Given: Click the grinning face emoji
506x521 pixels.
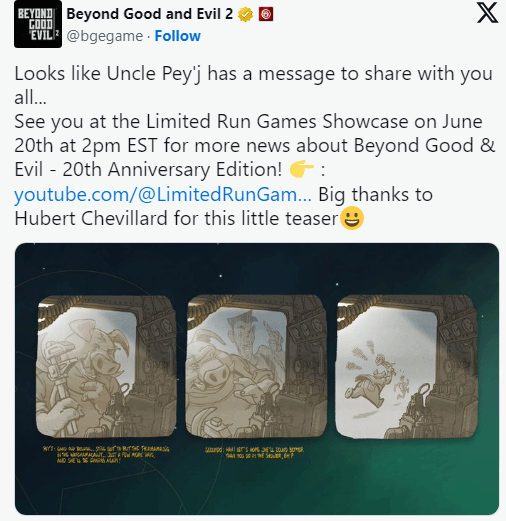Looking at the screenshot, I should tap(352, 218).
